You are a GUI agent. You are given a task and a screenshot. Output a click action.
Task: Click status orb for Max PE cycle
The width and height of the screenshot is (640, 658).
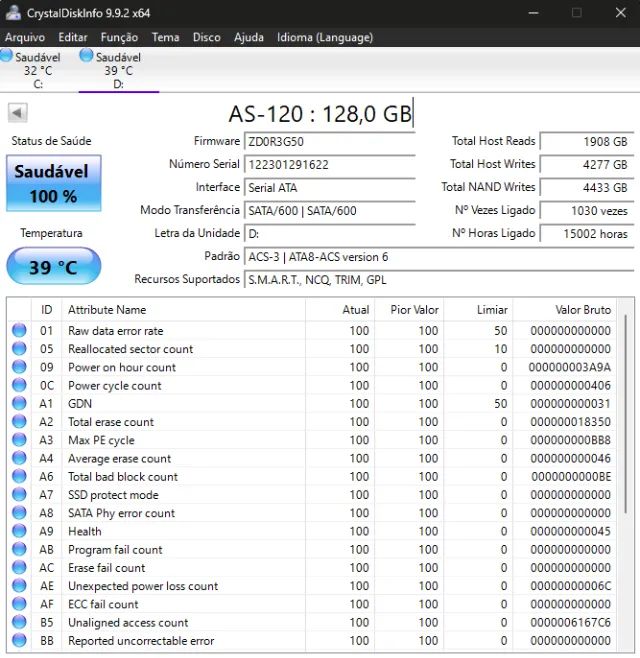[19, 440]
